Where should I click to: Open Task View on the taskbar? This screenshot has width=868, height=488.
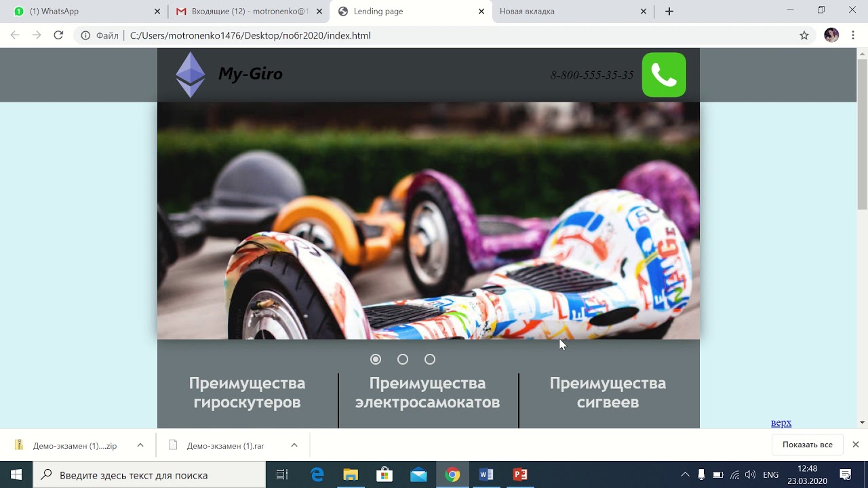coord(282,474)
